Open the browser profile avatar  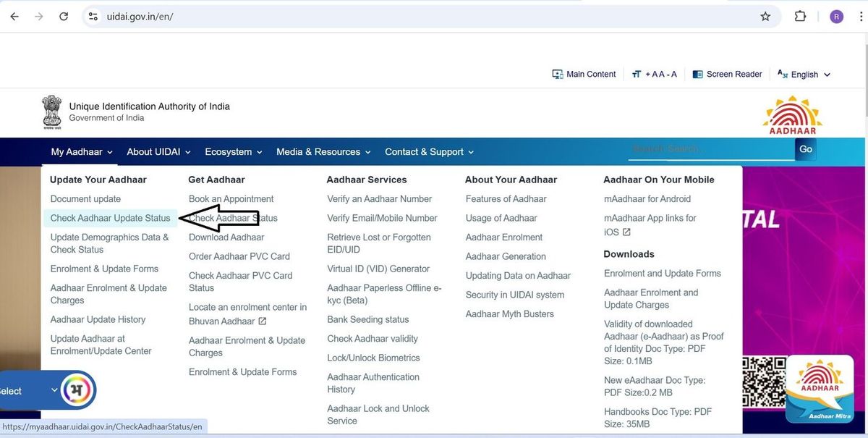point(836,15)
